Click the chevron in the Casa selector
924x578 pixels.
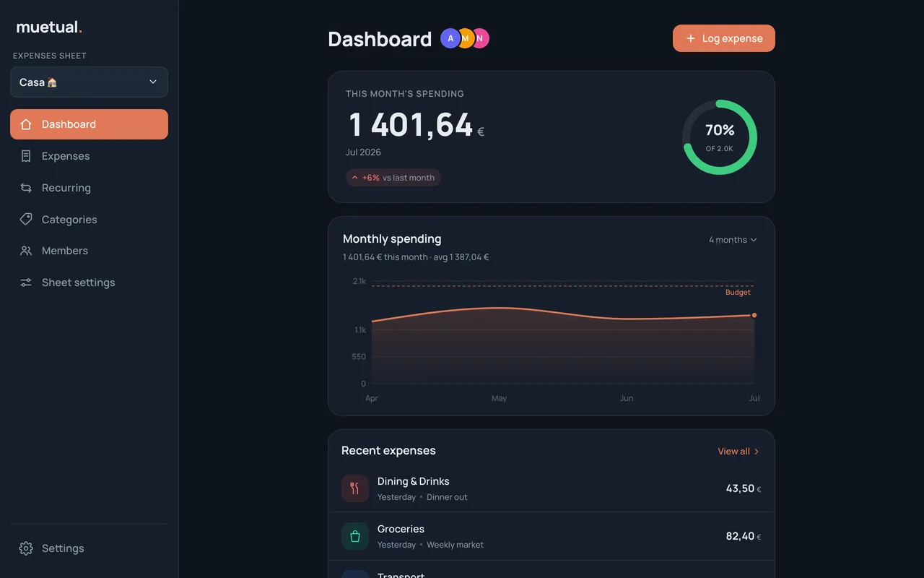point(153,82)
